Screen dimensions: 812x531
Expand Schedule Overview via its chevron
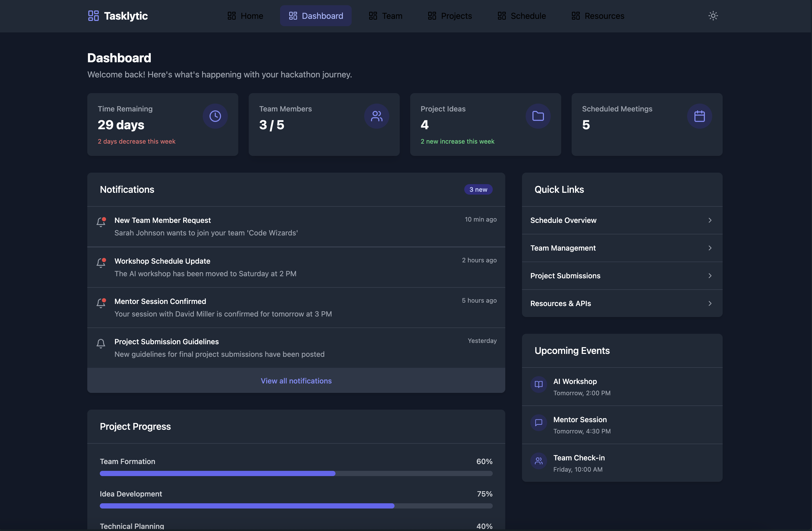710,220
